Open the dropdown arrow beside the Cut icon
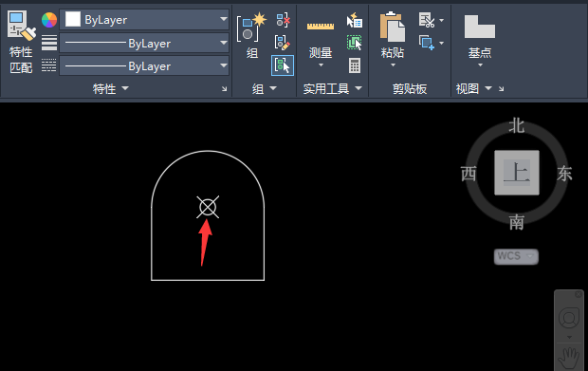588x371 pixels. (441, 20)
